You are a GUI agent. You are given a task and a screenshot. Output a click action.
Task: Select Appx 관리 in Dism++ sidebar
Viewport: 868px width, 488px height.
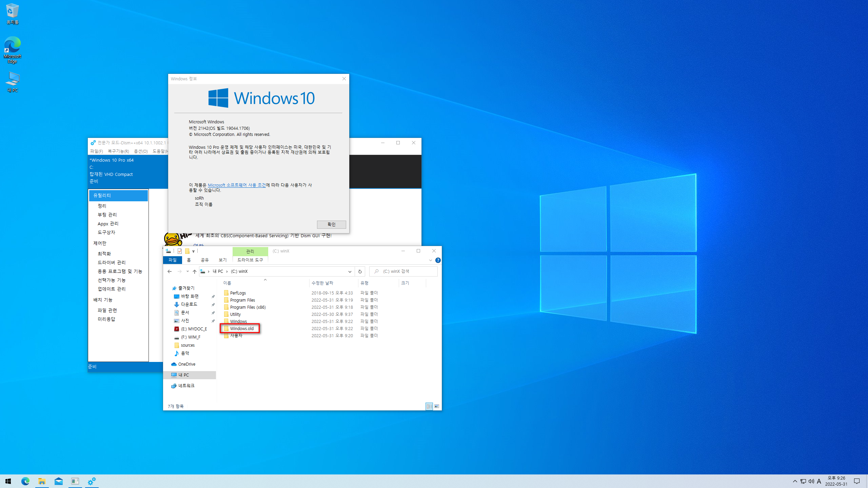[x=108, y=224]
